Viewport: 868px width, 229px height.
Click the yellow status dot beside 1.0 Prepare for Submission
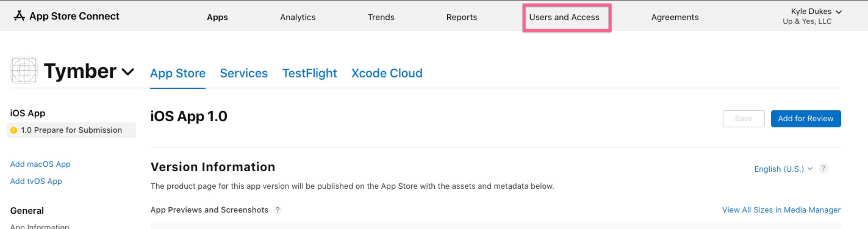tap(14, 130)
